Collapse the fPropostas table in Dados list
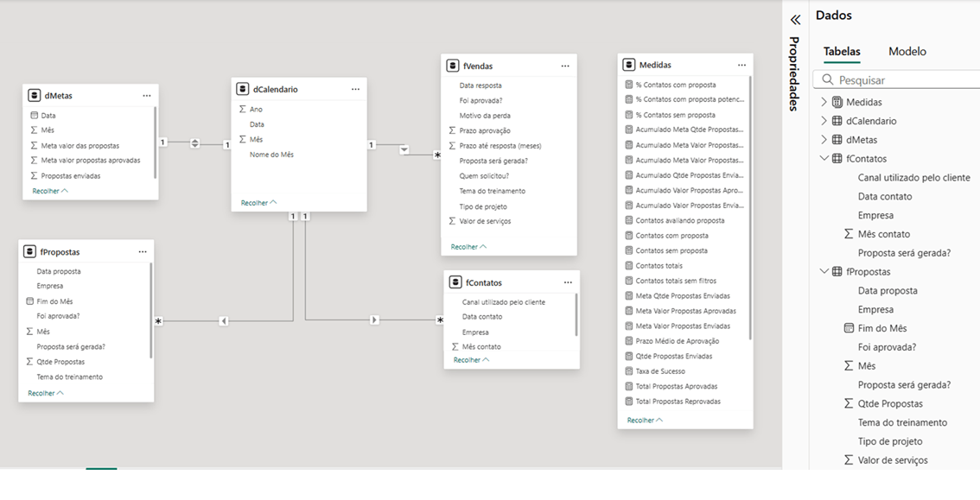Image resolution: width=980 pixels, height=500 pixels. 824,272
